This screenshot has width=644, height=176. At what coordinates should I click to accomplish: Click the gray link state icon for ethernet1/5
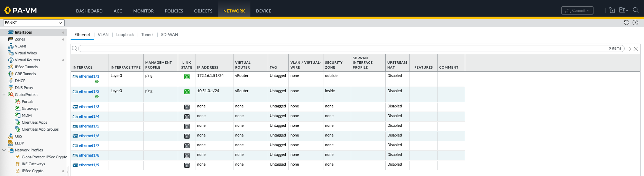(x=187, y=126)
